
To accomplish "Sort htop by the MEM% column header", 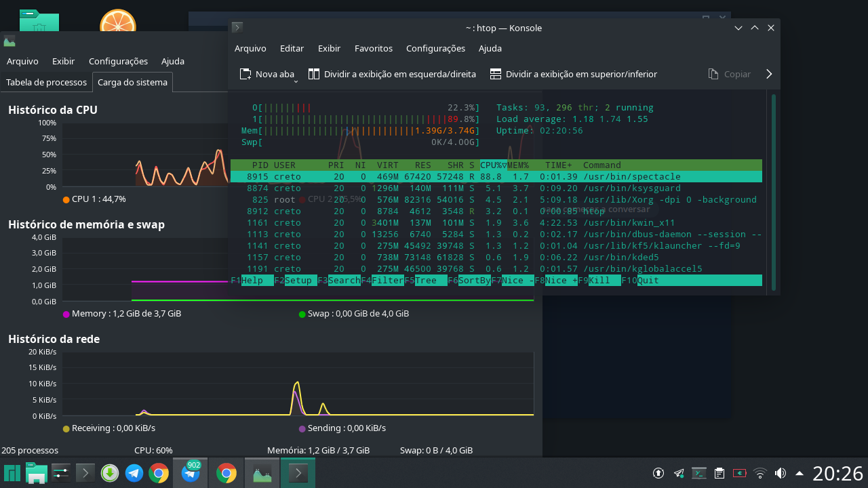I will point(518,165).
